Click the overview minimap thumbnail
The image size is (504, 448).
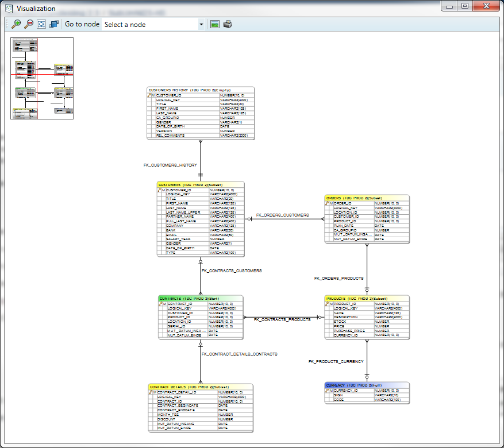(42, 78)
